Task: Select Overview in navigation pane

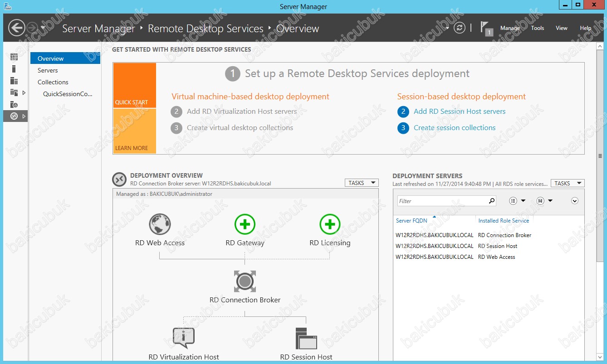Action: [x=65, y=58]
